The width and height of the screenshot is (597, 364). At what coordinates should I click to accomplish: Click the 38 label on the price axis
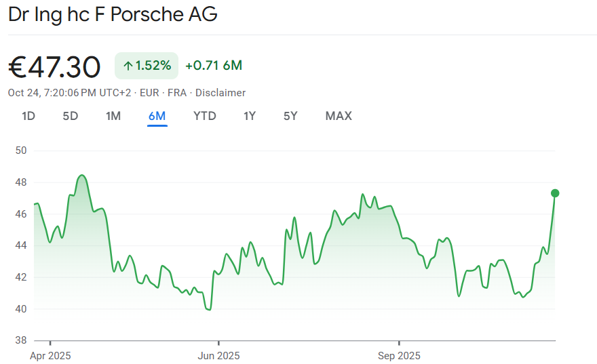click(x=20, y=340)
